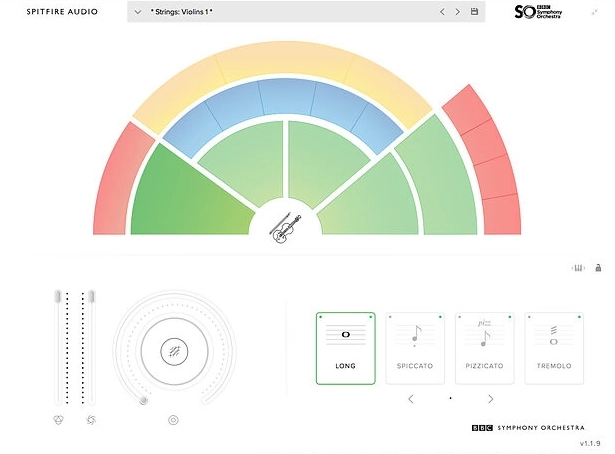Go to the next preset
The image size is (615, 454).
tap(458, 12)
